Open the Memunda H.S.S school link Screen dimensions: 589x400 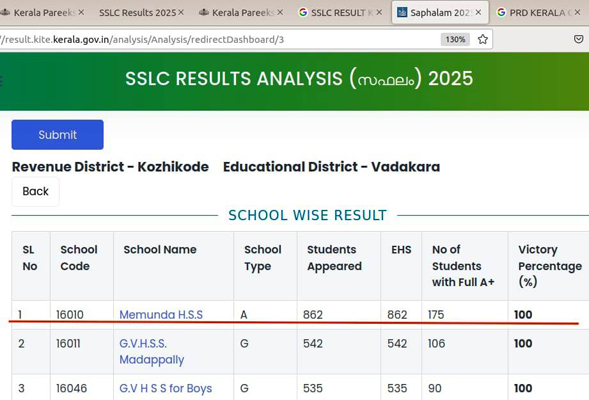(x=161, y=314)
